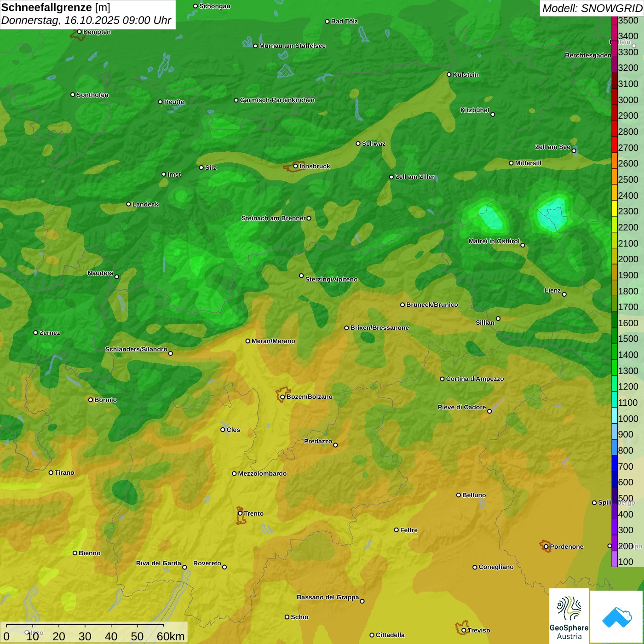
Task: Click the Cortina d'Ampezzo location dot
Action: click(x=442, y=379)
